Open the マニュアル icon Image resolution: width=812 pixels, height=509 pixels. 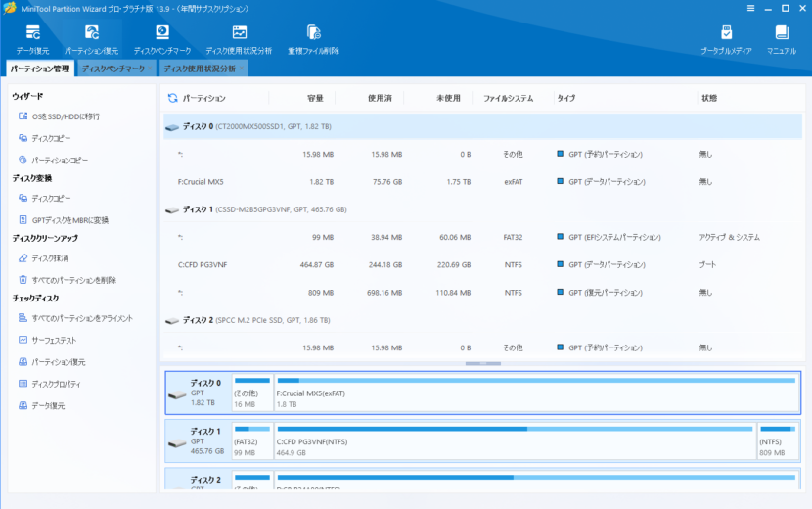[x=782, y=40]
